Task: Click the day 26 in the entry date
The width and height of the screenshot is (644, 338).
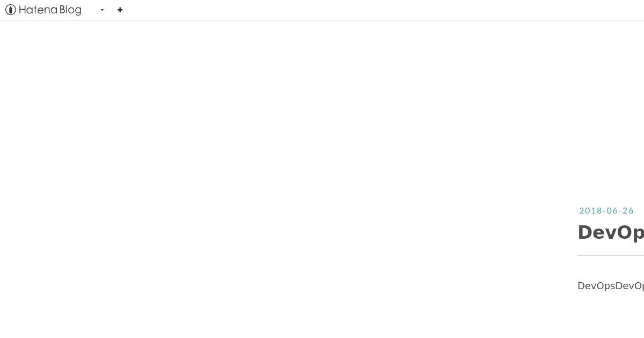Action: pyautogui.click(x=628, y=211)
